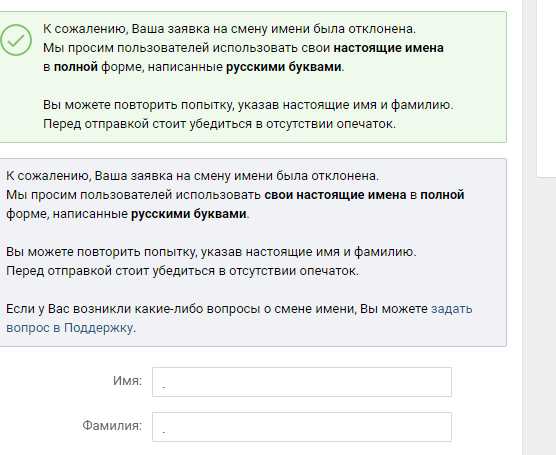556x455 pixels.
Task: Click bold 'полной' word in green notice
Action: pyautogui.click(x=76, y=67)
